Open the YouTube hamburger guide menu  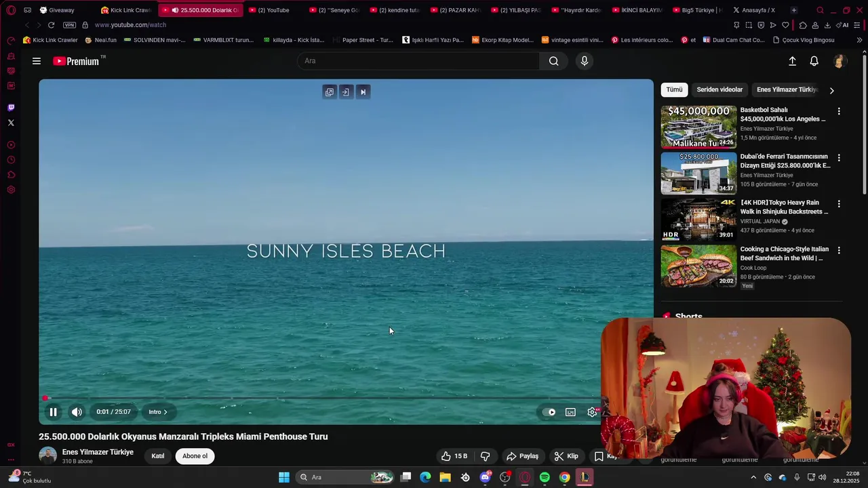pyautogui.click(x=37, y=61)
